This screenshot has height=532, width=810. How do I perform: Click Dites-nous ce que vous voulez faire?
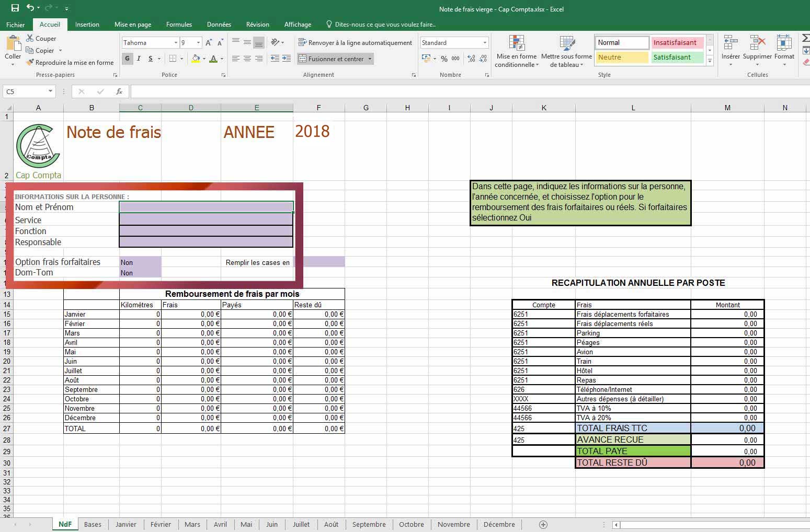381,25
